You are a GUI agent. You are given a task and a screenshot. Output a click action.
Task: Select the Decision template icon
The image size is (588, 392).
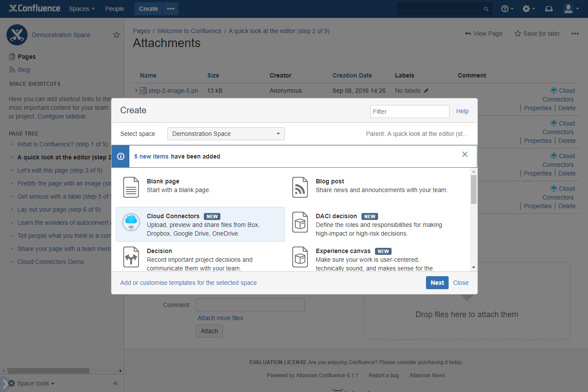tap(131, 257)
